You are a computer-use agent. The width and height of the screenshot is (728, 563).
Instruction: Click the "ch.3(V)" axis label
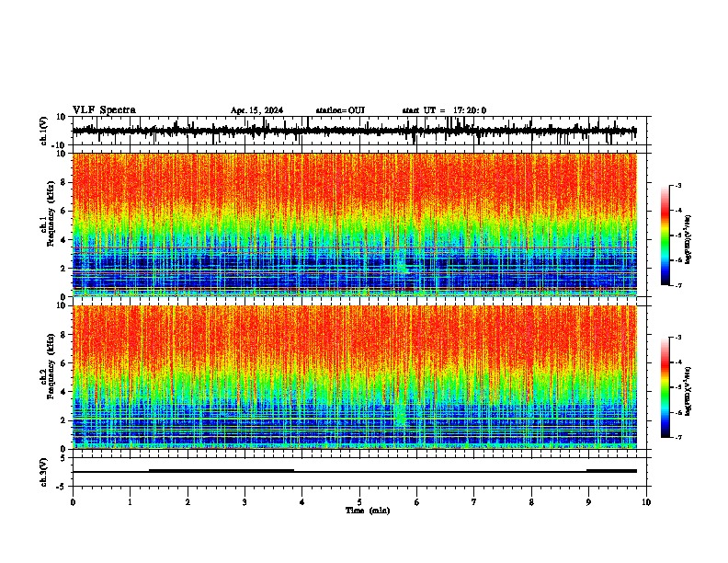pyautogui.click(x=44, y=472)
